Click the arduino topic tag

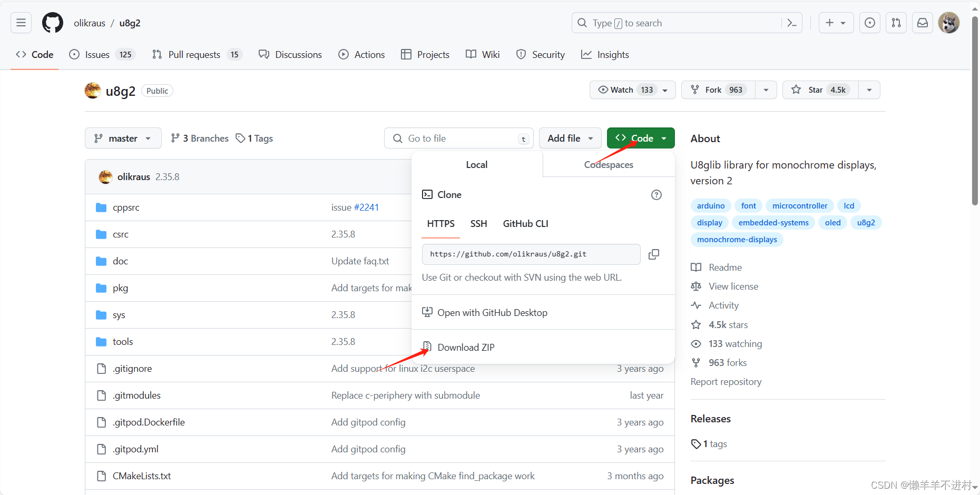click(x=711, y=206)
